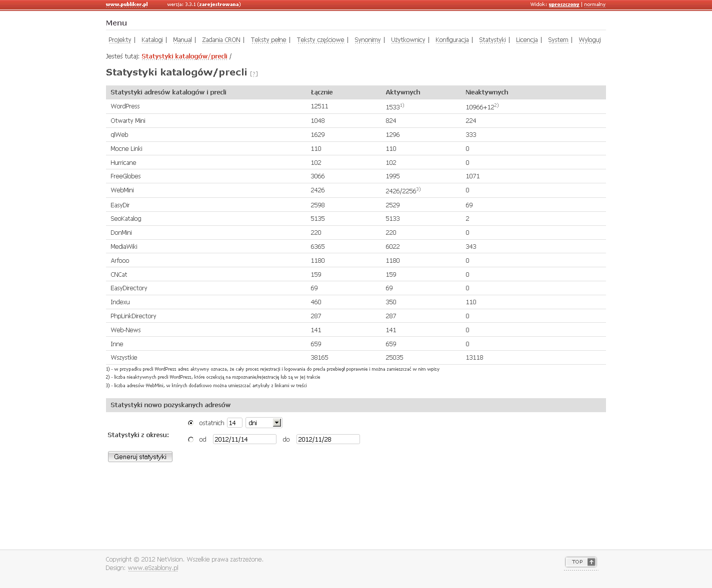Open Manual menu item
The width and height of the screenshot is (712, 588).
[x=182, y=40]
